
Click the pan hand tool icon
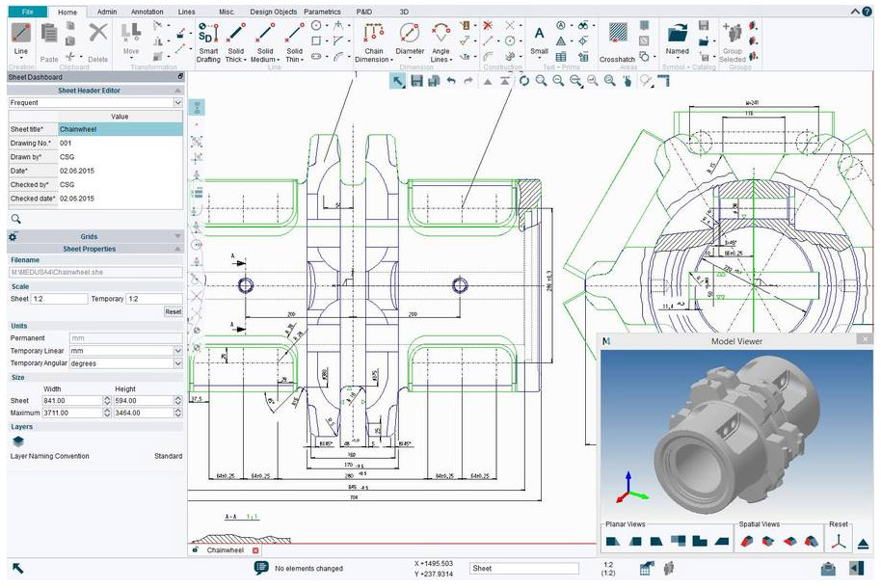pyautogui.click(x=627, y=81)
